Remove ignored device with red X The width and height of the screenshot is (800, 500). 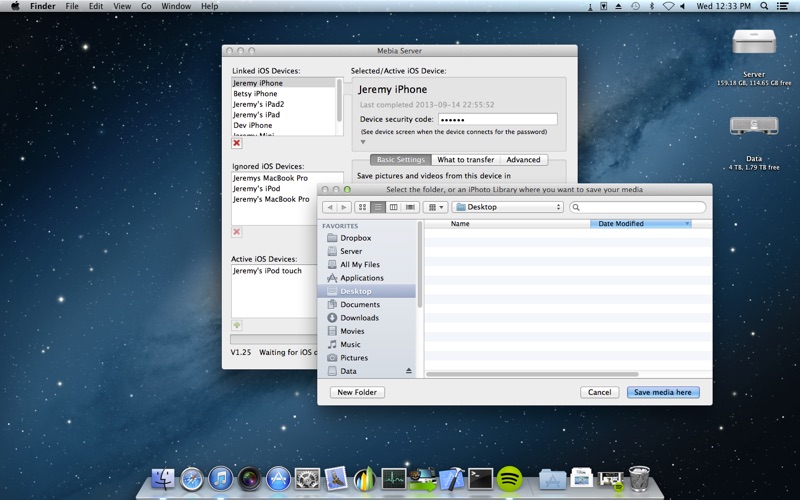[237, 232]
